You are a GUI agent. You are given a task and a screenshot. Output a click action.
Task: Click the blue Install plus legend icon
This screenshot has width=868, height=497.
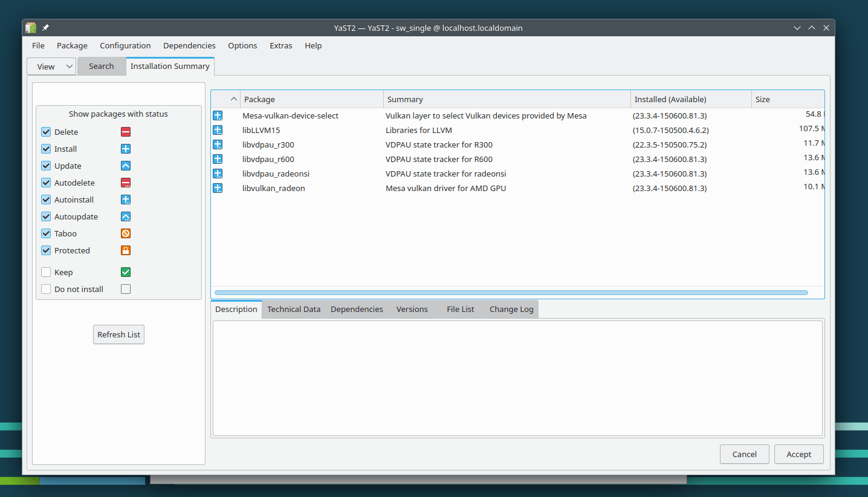click(x=126, y=149)
